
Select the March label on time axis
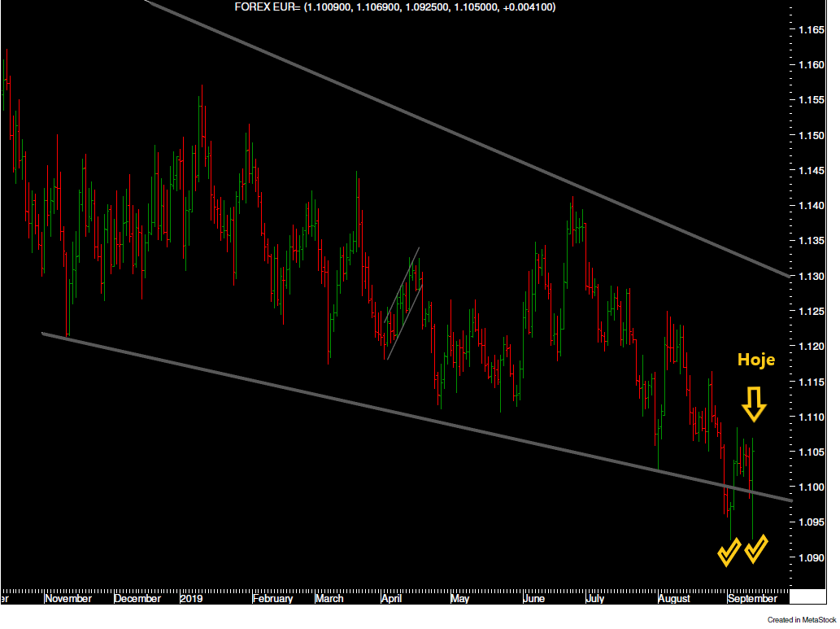click(329, 598)
